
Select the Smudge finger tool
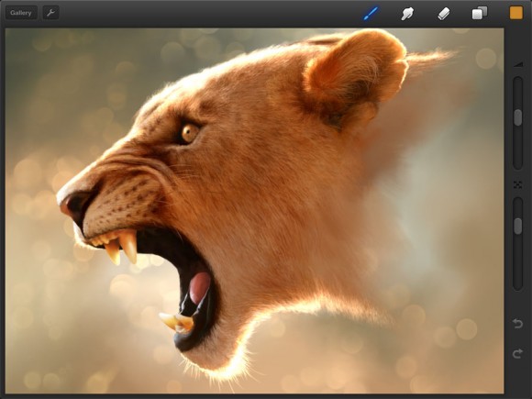(407, 14)
